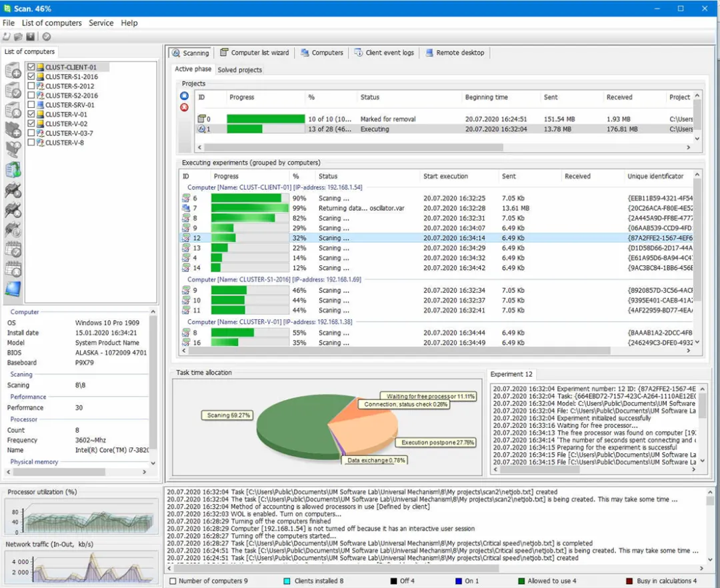Sort experiments by the Start execution column
This screenshot has width=720, height=588.
click(445, 177)
